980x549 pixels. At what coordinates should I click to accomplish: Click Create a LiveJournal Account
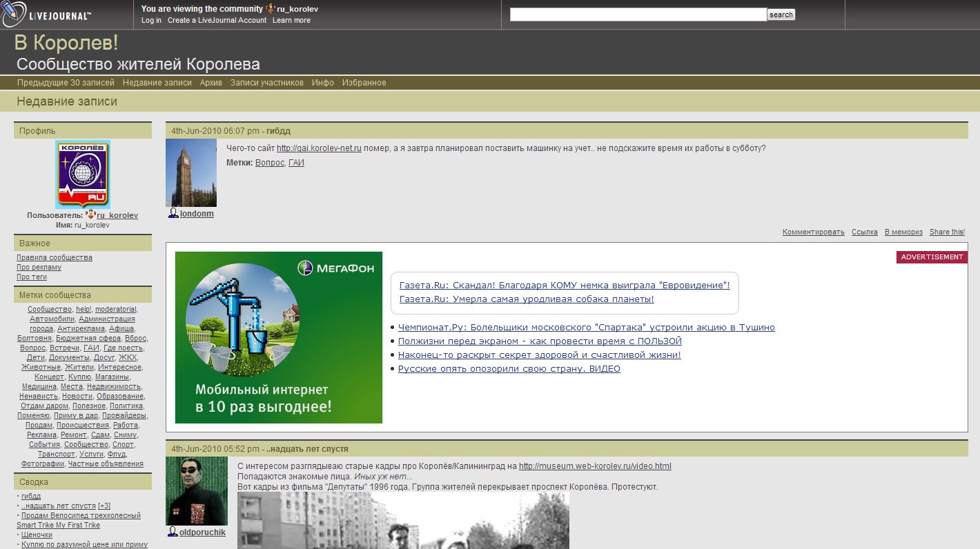(217, 20)
